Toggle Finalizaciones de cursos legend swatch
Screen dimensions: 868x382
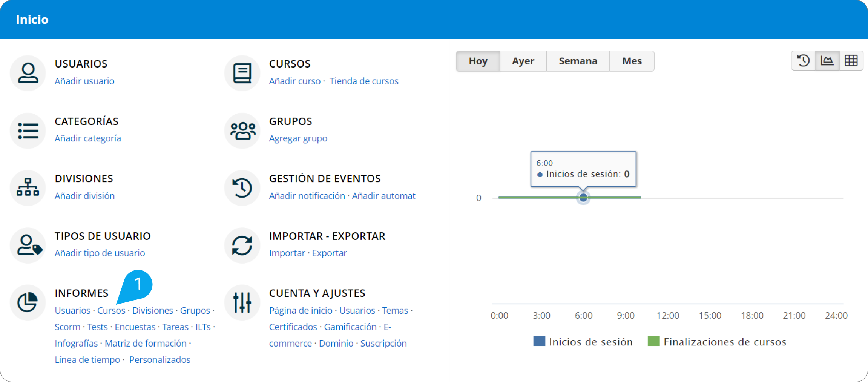click(653, 341)
